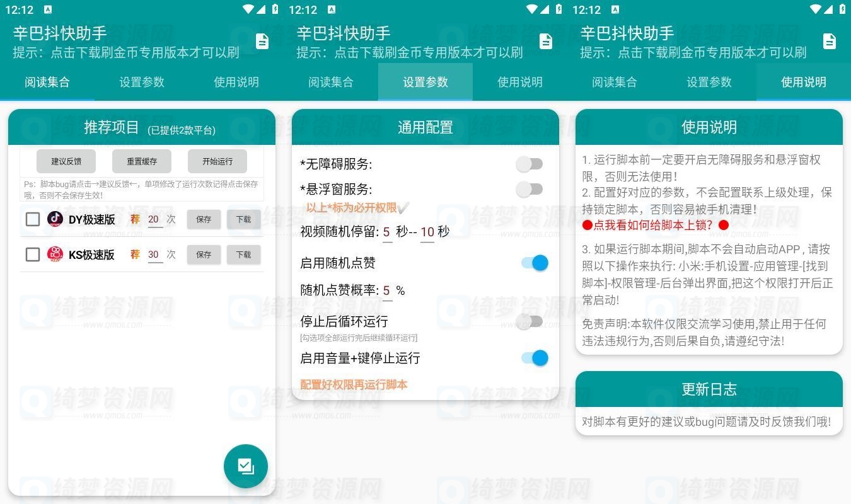
Task: Switch to 阅读集合 tab on the 通用配置 screen
Action: [x=331, y=82]
